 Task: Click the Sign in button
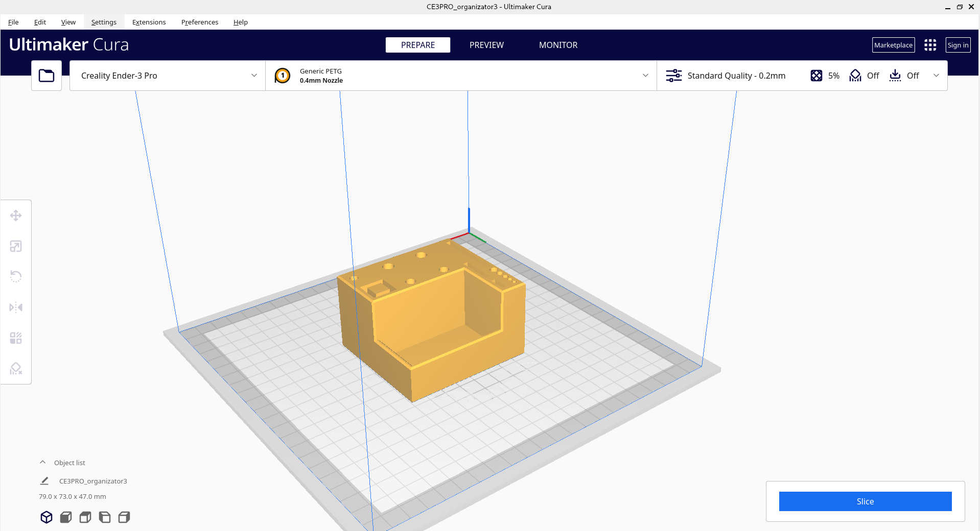958,45
